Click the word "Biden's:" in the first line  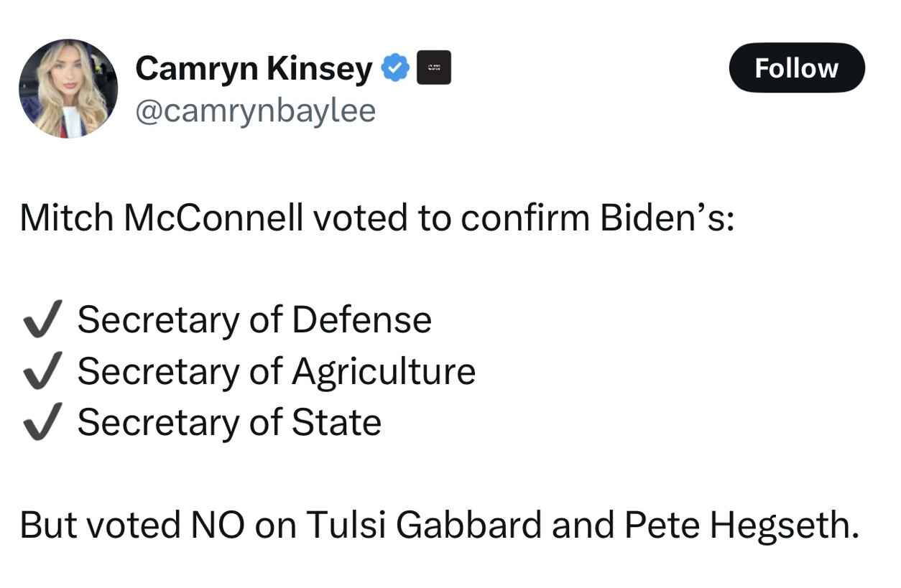click(667, 218)
